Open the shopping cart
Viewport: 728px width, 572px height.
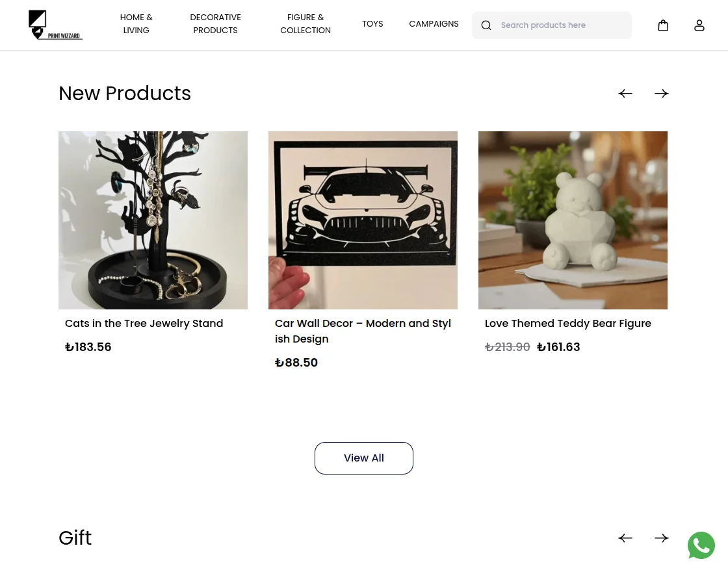click(x=663, y=25)
